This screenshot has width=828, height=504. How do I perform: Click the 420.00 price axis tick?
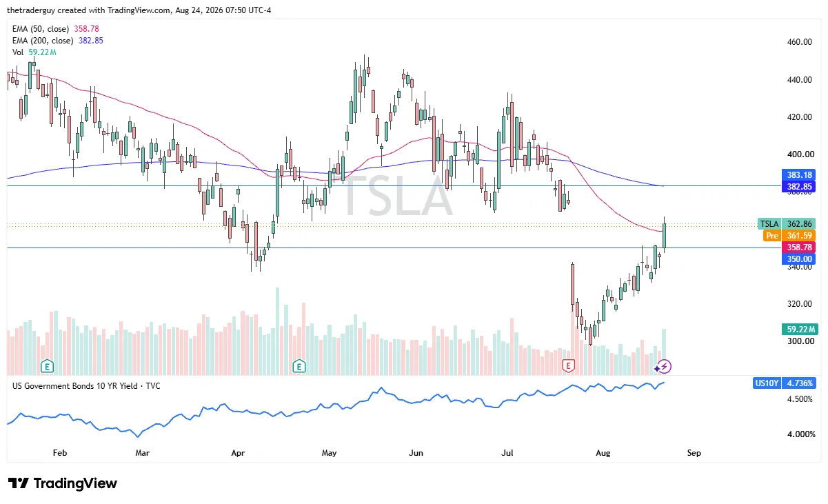[800, 117]
